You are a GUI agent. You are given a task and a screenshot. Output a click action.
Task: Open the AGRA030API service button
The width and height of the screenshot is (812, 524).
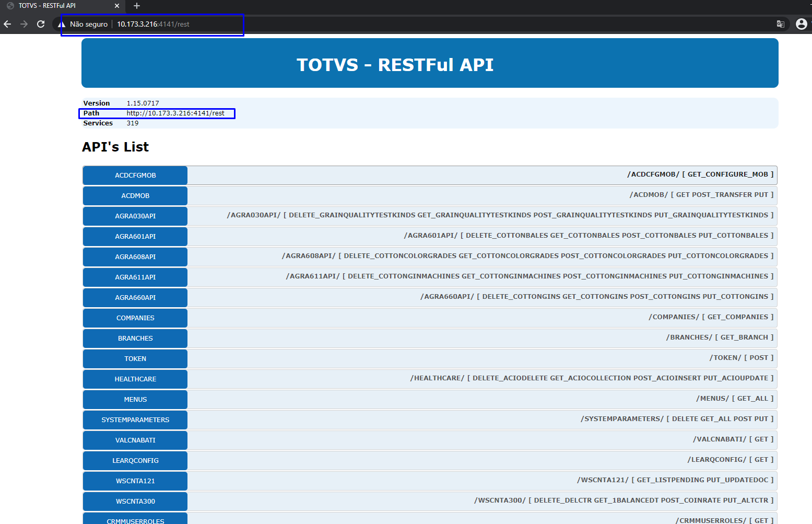(135, 216)
